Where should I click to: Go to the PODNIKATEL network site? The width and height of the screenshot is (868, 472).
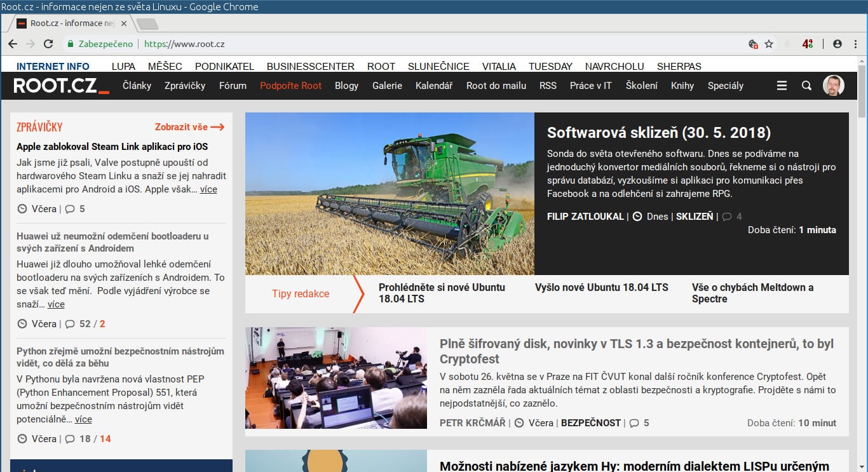click(x=224, y=66)
